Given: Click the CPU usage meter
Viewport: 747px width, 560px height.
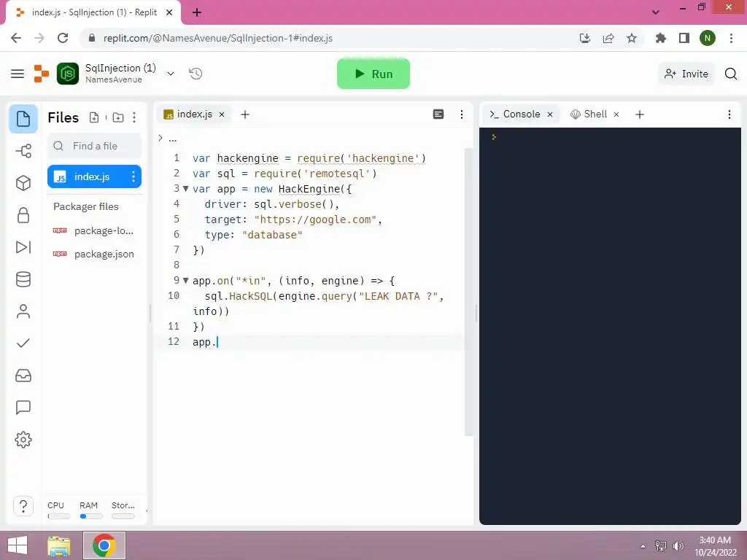Looking at the screenshot, I should 58,510.
